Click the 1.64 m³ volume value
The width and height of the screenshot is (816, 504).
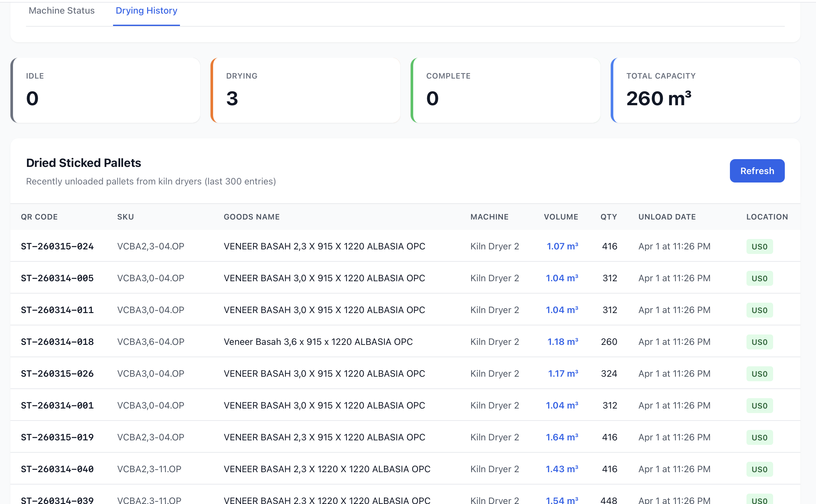pos(562,437)
